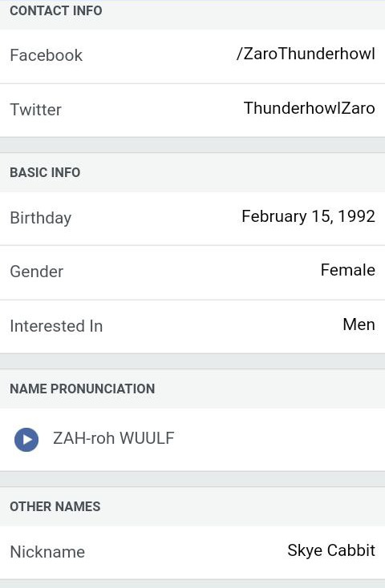Image resolution: width=385 pixels, height=588 pixels.
Task: Tap the BASIC INFO section header
Action: (45, 172)
